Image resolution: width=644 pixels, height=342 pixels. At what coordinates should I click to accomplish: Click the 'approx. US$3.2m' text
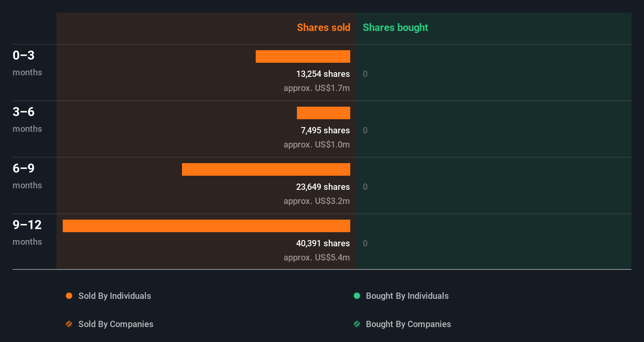pyautogui.click(x=317, y=201)
